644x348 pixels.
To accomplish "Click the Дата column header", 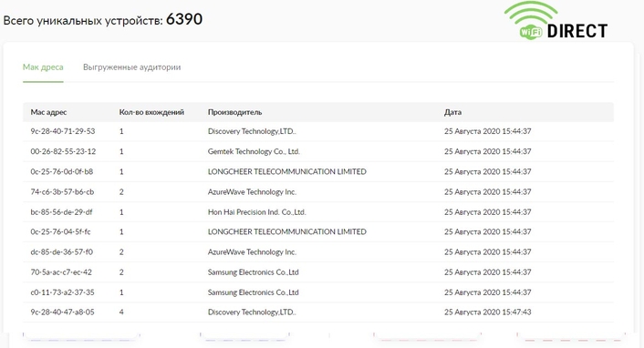I will point(452,112).
